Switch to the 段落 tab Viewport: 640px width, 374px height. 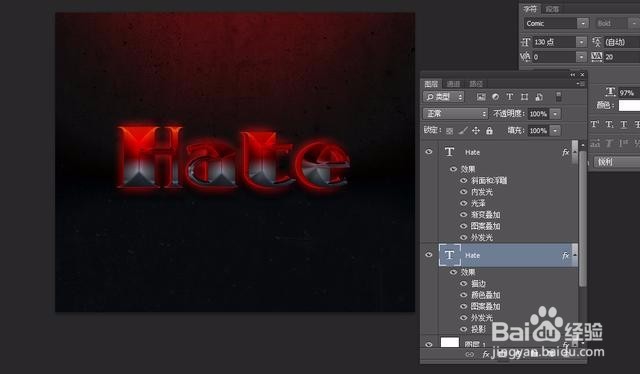pos(552,9)
